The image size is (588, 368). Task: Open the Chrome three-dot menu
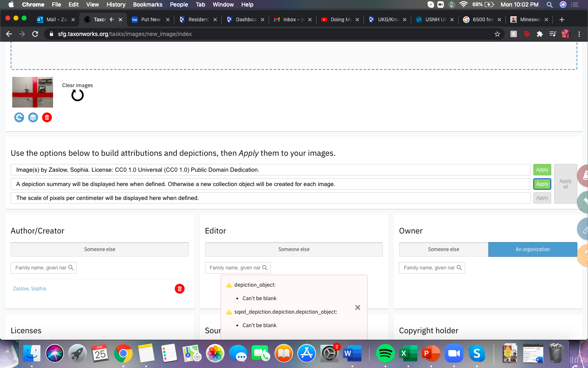click(579, 34)
